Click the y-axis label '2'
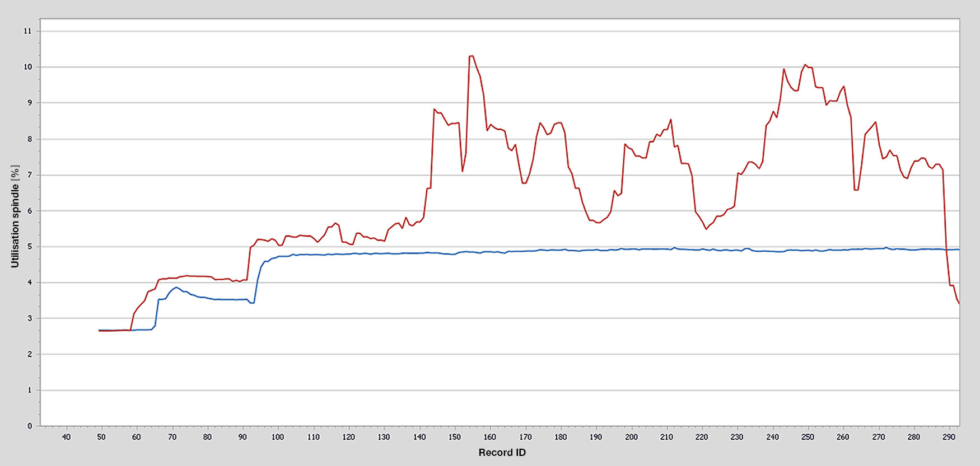 30,355
